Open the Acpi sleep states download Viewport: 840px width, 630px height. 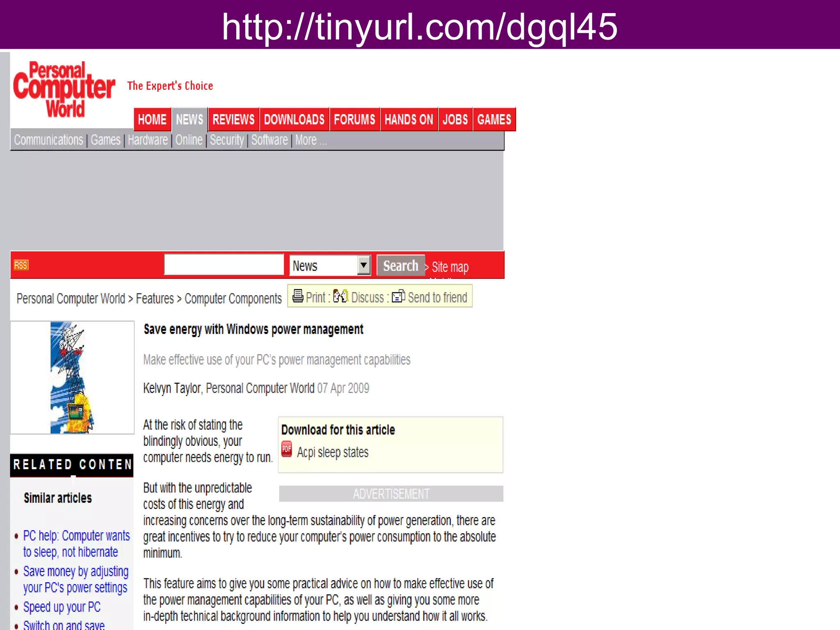point(333,452)
